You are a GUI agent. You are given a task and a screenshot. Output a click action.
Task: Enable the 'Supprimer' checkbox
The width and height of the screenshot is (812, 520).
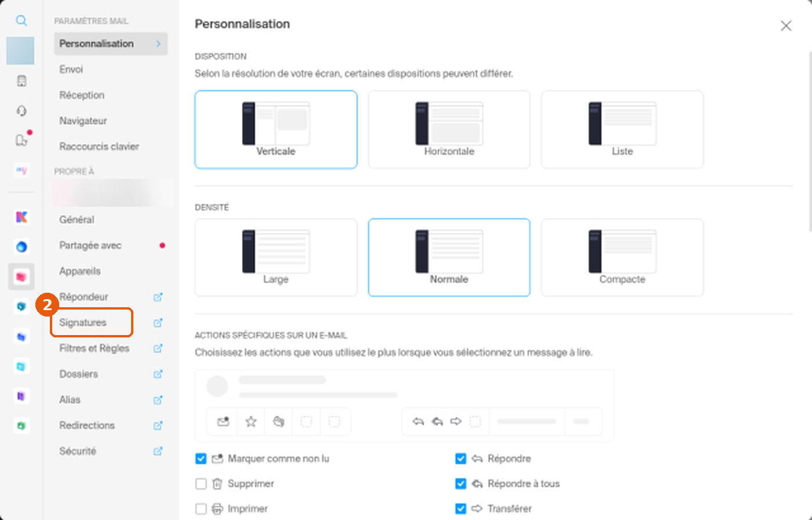click(201, 483)
